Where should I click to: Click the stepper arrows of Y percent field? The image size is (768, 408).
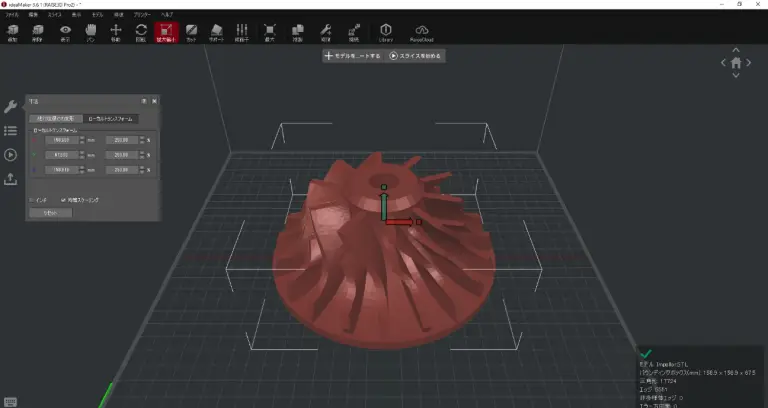click(141, 155)
